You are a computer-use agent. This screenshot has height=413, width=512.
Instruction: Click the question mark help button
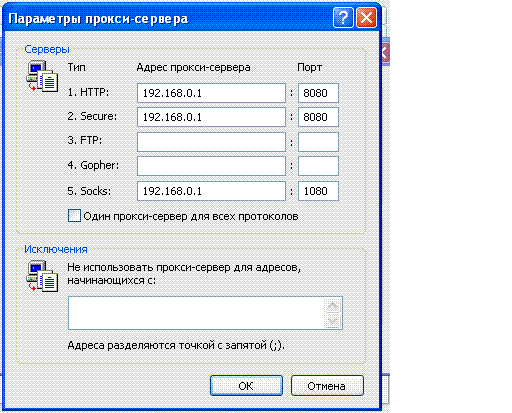(343, 18)
